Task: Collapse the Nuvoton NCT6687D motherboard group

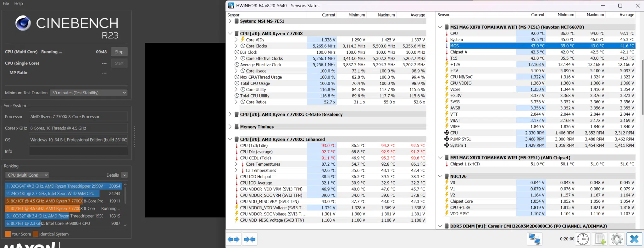Action: (x=440, y=27)
